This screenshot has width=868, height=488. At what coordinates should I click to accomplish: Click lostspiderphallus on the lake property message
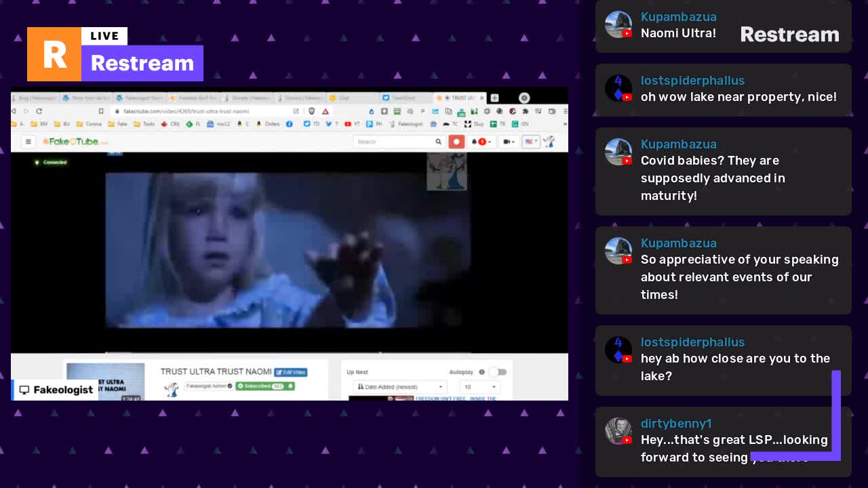point(693,81)
